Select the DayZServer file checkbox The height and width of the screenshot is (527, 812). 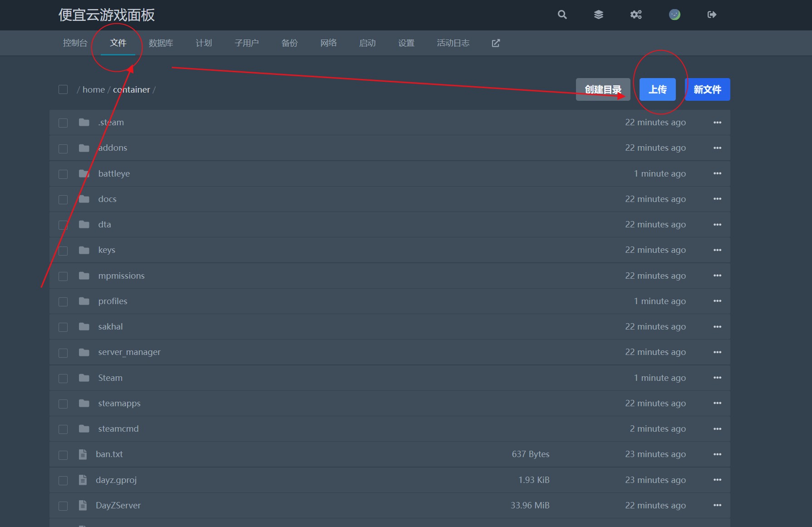[x=63, y=506]
